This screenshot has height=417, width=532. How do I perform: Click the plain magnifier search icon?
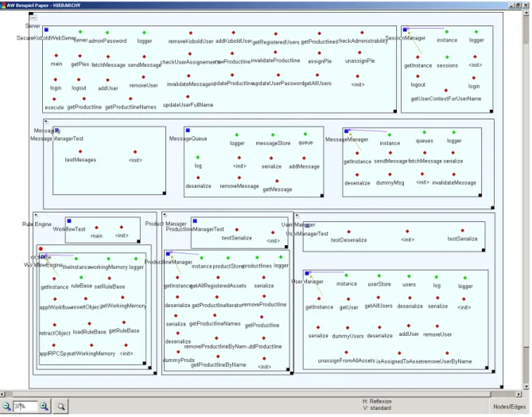[x=61, y=407]
